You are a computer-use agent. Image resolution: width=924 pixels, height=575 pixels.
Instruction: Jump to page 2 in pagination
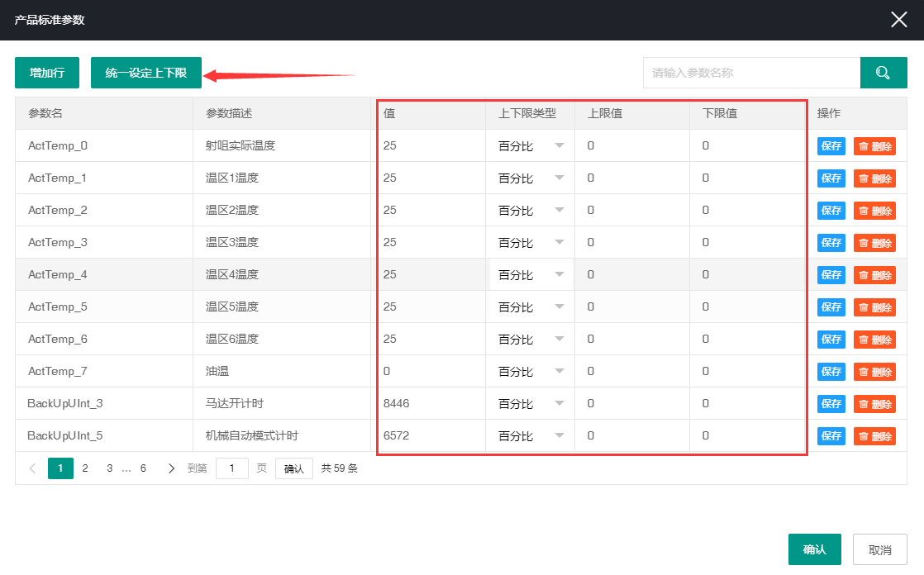pyautogui.click(x=85, y=468)
